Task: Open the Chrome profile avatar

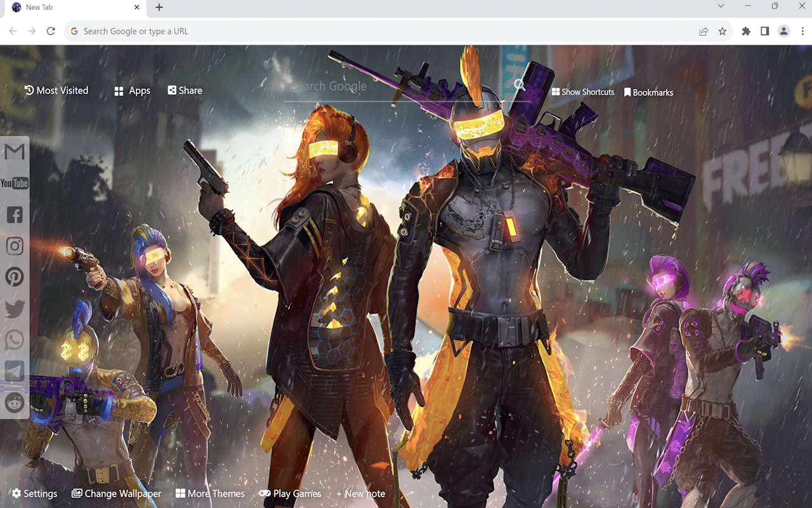Action: (784, 31)
